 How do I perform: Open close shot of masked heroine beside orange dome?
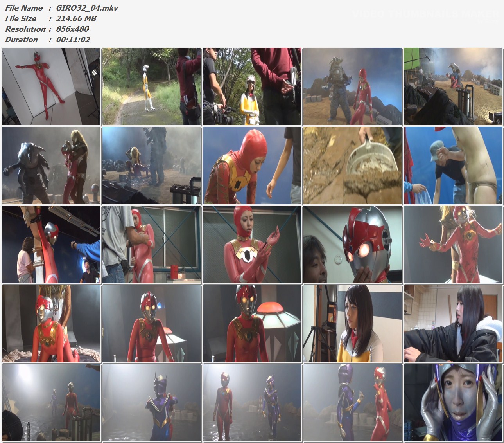coord(252,323)
